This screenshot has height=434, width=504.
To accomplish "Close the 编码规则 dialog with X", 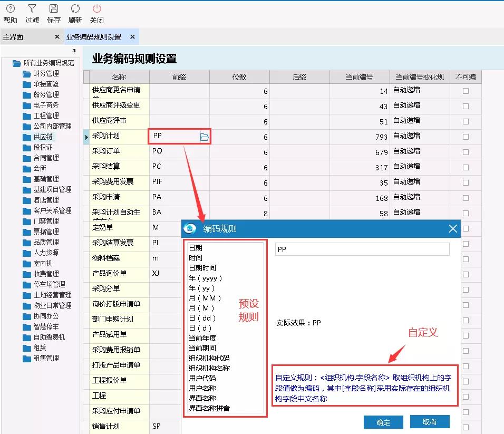I will coord(452,228).
